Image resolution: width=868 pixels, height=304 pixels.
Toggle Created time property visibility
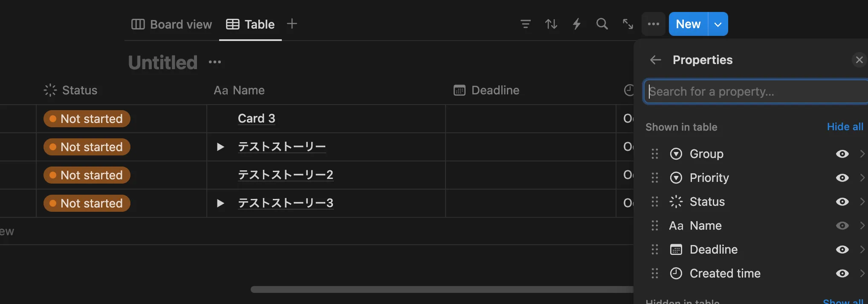(842, 273)
